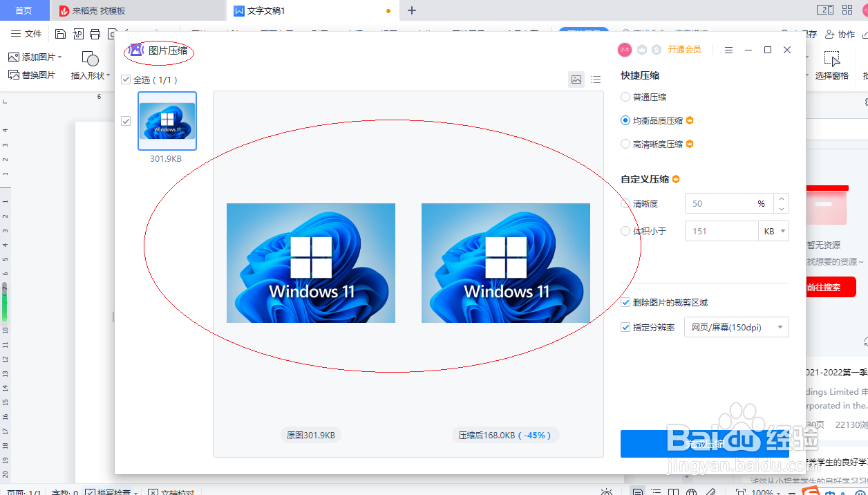Uncheck the 301.9KB image thumbnail checkbox
Screen dimensions: 868x495
point(125,121)
